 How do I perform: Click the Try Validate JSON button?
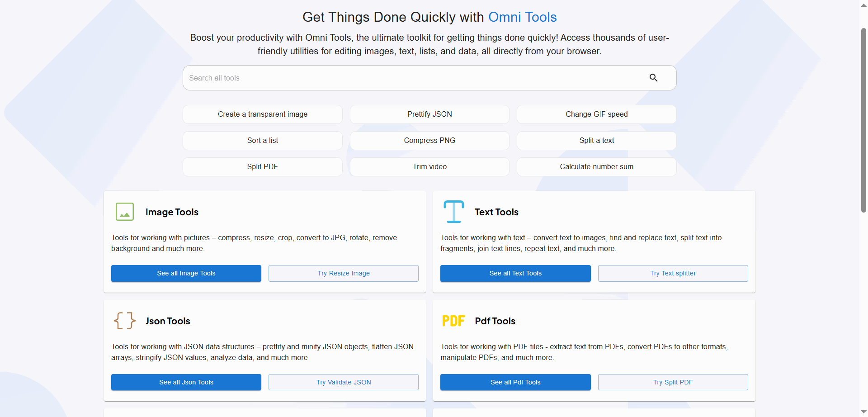(343, 382)
